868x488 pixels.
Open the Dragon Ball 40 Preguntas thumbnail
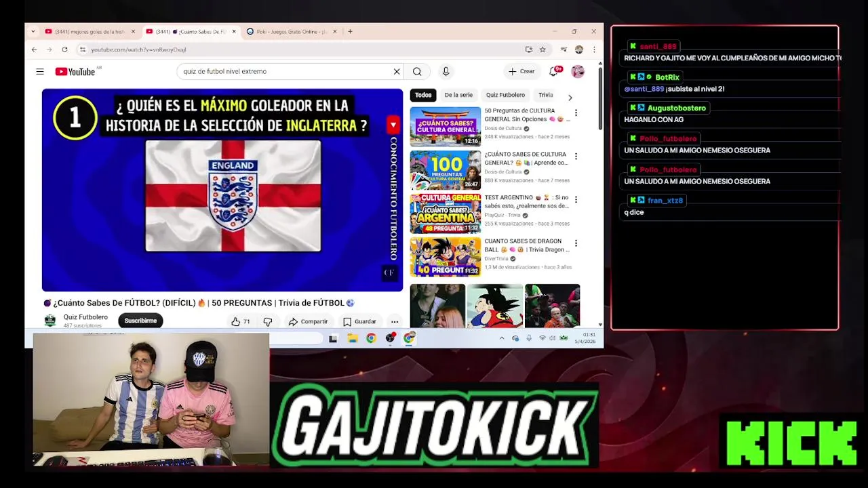click(x=445, y=257)
